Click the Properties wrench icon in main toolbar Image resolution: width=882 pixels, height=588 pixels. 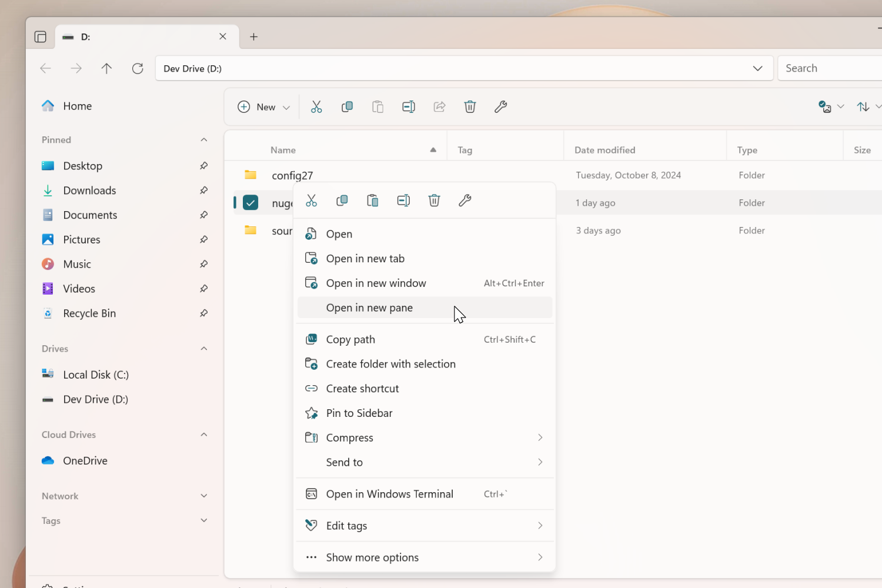click(x=500, y=107)
